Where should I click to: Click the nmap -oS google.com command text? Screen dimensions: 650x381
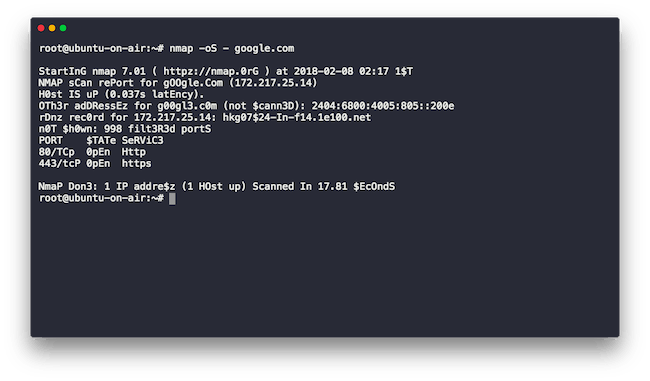pos(232,49)
